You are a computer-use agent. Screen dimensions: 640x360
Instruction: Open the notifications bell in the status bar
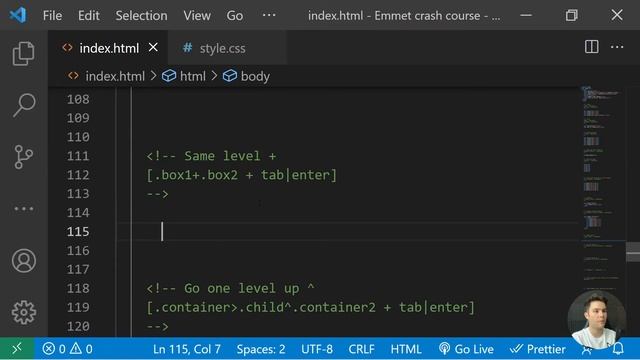[618, 349]
